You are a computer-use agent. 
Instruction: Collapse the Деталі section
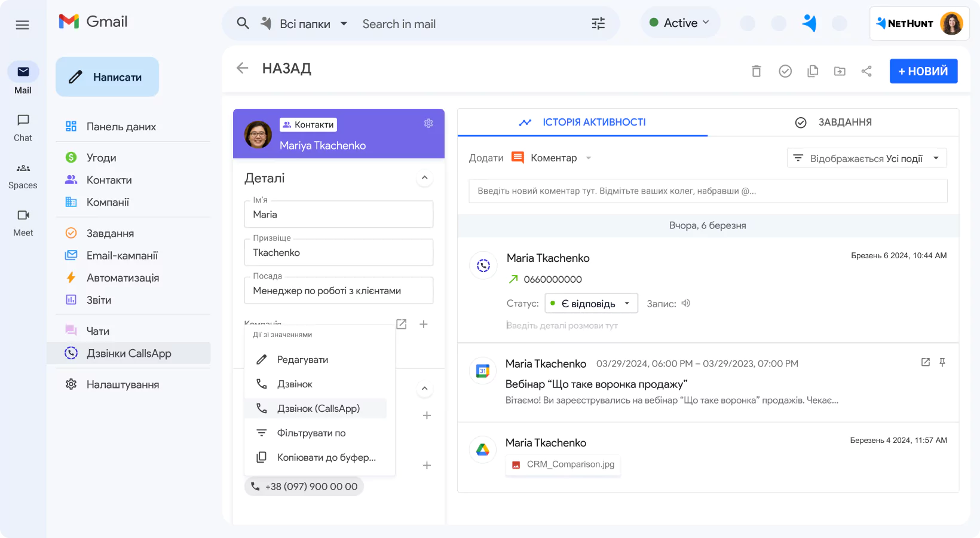(x=424, y=178)
